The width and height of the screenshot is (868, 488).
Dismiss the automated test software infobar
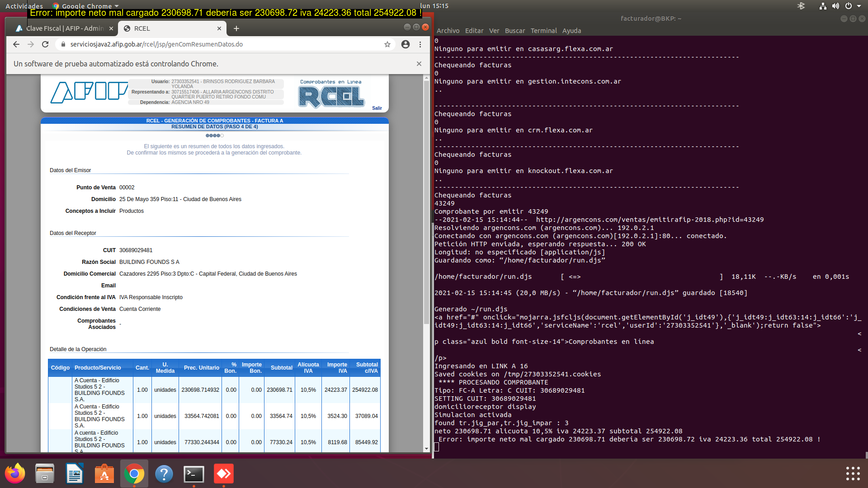(x=419, y=64)
